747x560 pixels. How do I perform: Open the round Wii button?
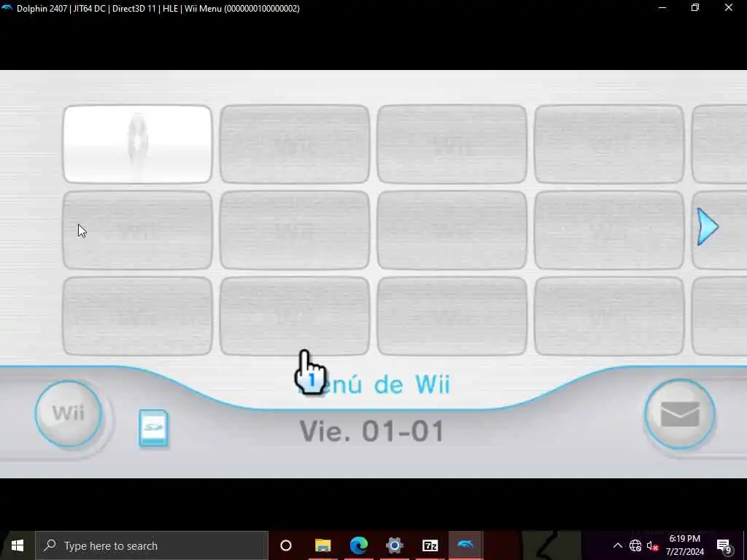pos(69,413)
